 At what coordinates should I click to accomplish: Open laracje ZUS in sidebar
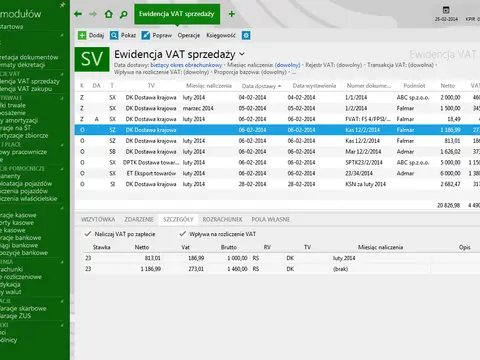click(15, 316)
